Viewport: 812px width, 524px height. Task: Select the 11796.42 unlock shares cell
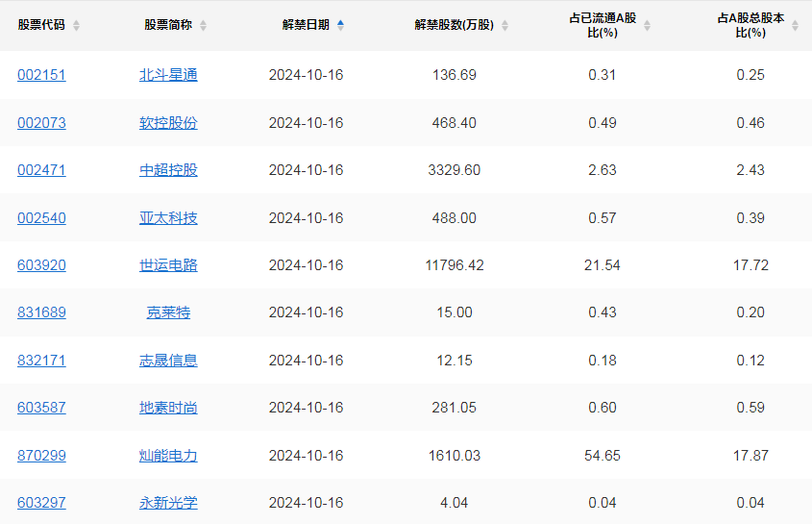[x=455, y=265]
